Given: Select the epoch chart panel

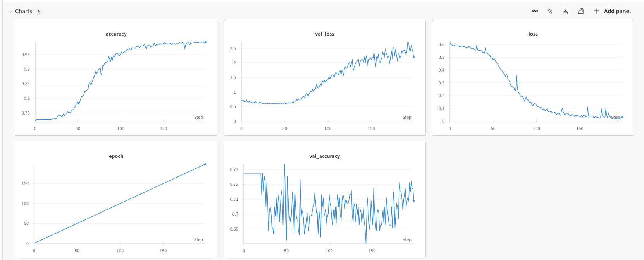Looking at the screenshot, I should (116, 200).
